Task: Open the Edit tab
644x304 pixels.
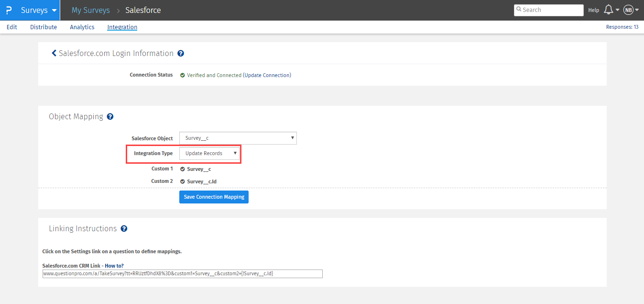Action: pyautogui.click(x=12, y=27)
